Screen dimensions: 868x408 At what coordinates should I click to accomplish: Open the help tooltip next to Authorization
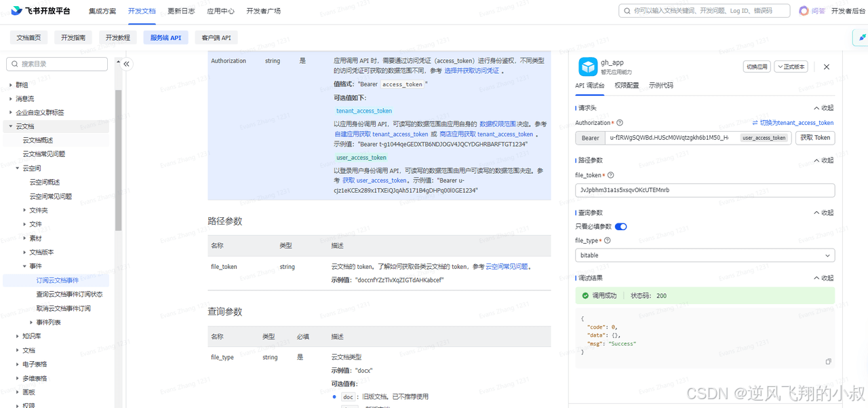pos(620,123)
